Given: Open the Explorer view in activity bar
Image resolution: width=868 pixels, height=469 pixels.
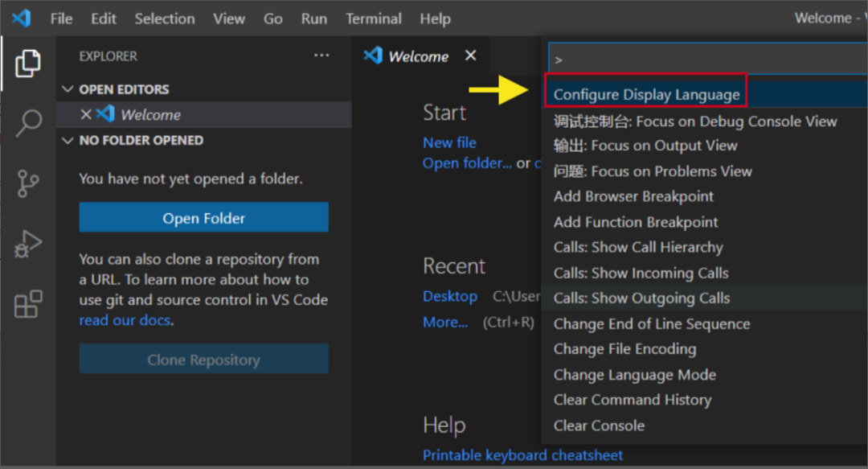Looking at the screenshot, I should (27, 64).
